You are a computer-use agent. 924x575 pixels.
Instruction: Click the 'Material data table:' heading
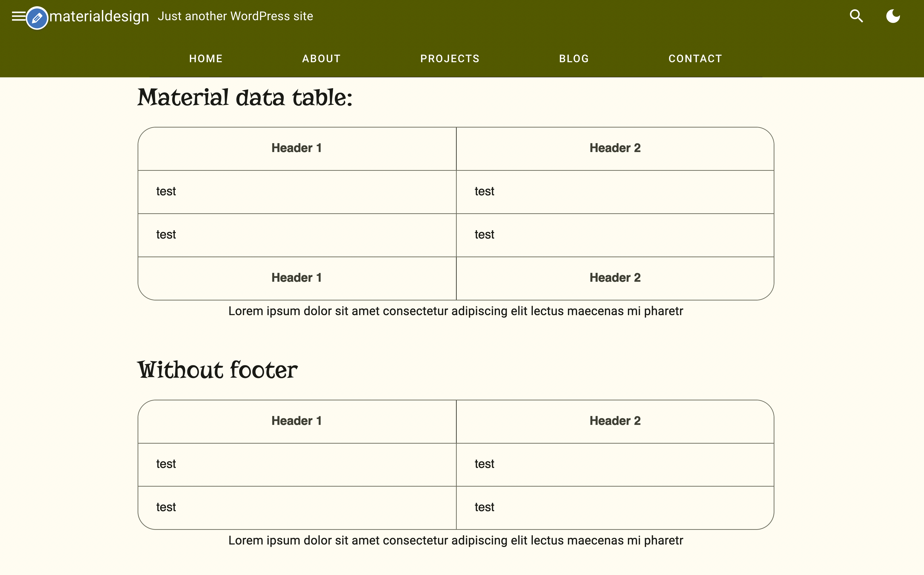point(245,98)
